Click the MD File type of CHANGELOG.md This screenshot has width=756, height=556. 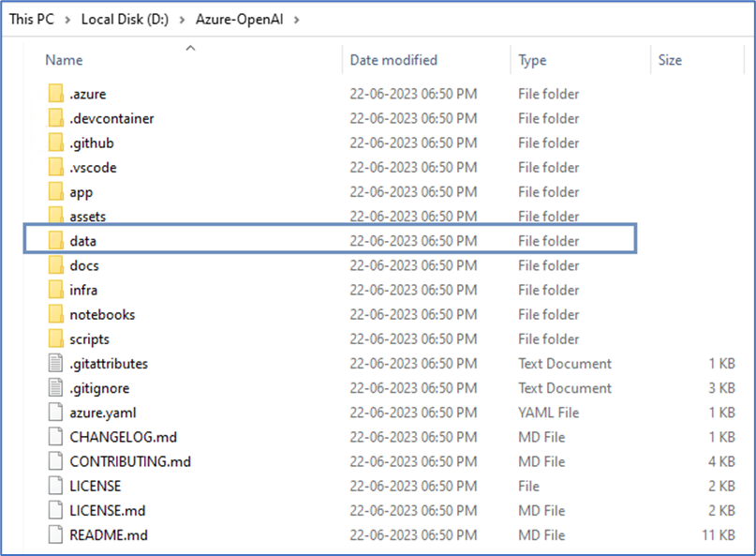click(x=541, y=437)
